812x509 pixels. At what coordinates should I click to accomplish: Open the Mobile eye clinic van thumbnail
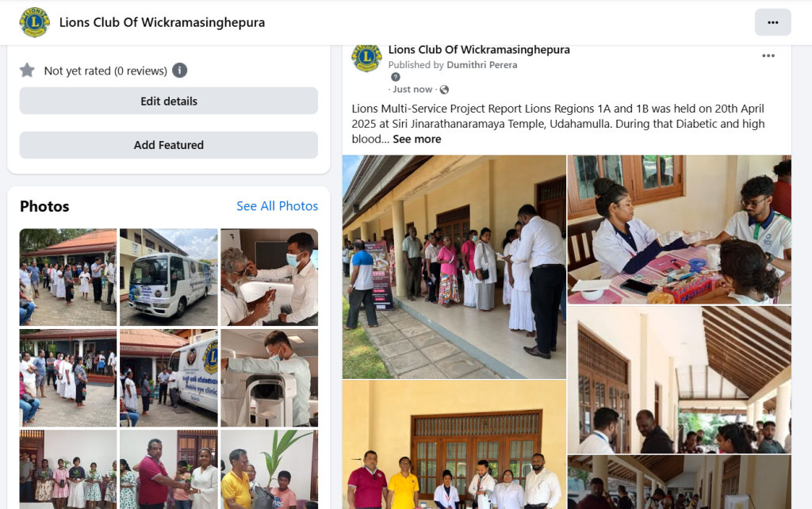click(169, 378)
